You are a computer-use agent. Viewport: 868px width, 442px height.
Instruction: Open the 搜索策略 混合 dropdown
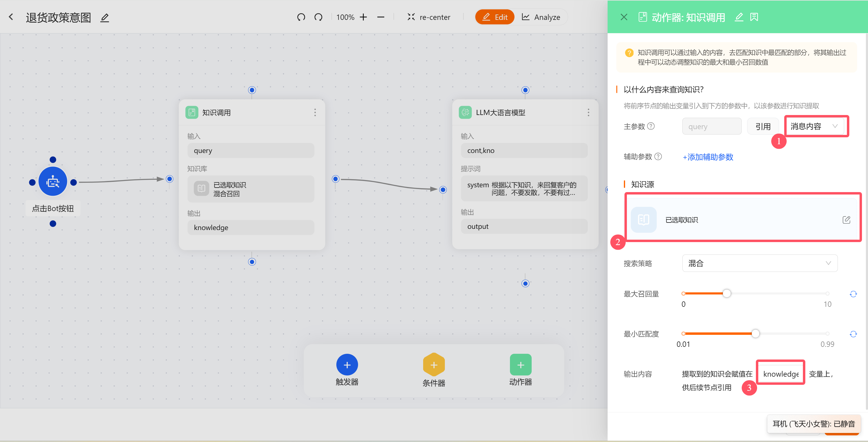(759, 263)
